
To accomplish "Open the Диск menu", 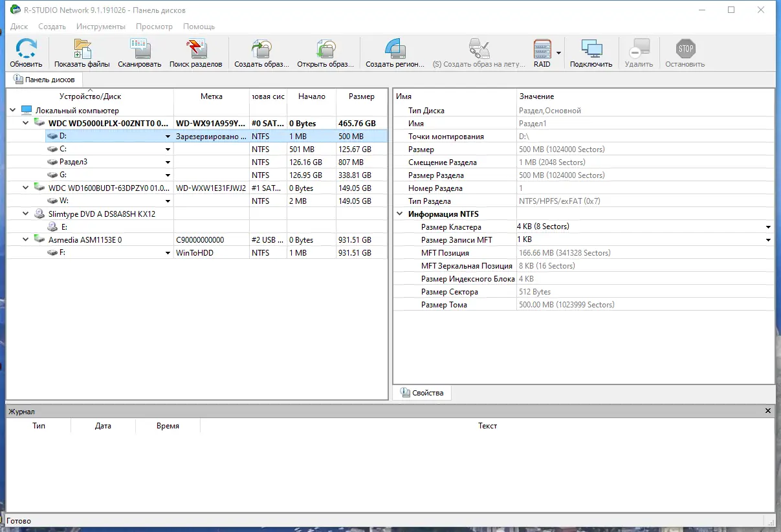I will click(x=19, y=27).
